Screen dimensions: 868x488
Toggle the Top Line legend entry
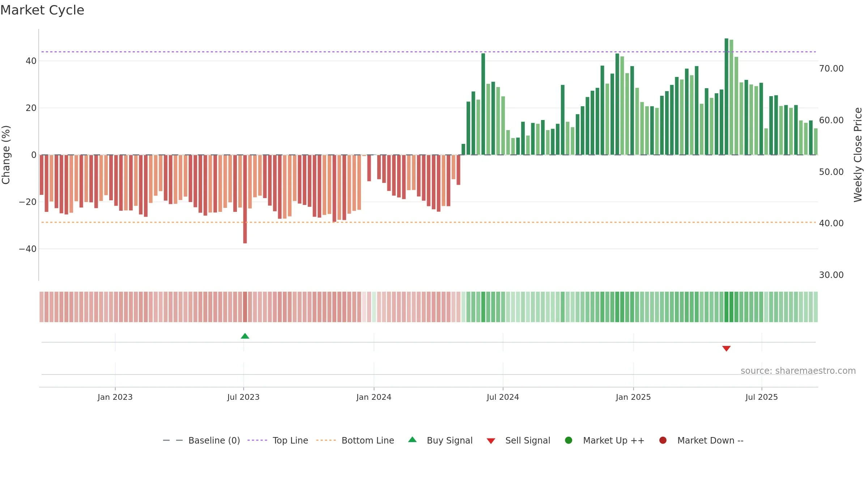click(278, 440)
